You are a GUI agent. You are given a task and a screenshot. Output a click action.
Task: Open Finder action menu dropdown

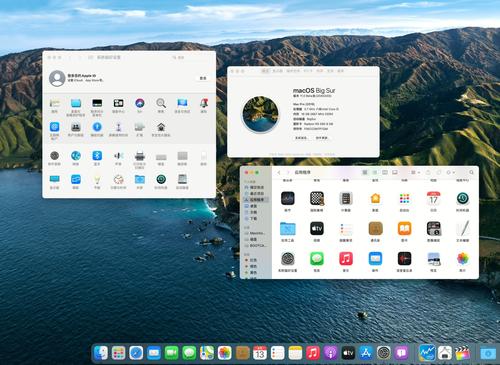pos(450,172)
